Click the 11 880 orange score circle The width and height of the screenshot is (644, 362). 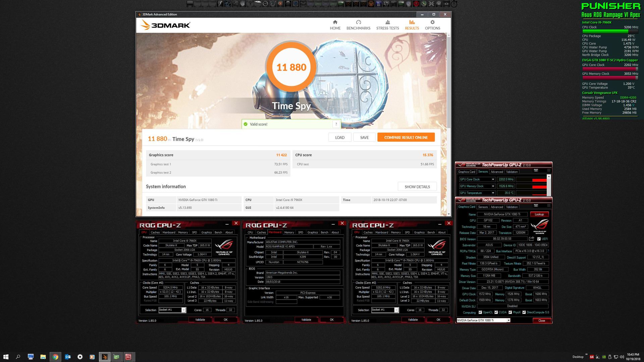click(291, 67)
